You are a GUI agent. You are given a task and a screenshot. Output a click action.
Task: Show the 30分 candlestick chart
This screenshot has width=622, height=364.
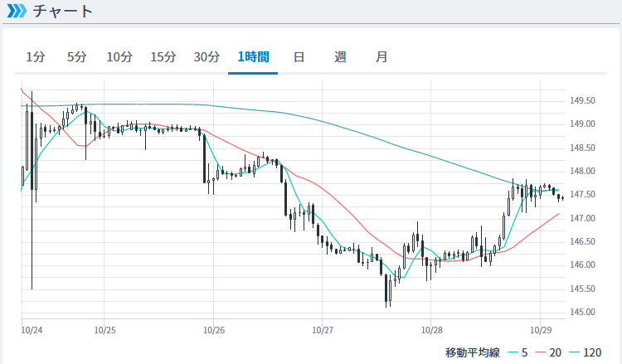[207, 57]
